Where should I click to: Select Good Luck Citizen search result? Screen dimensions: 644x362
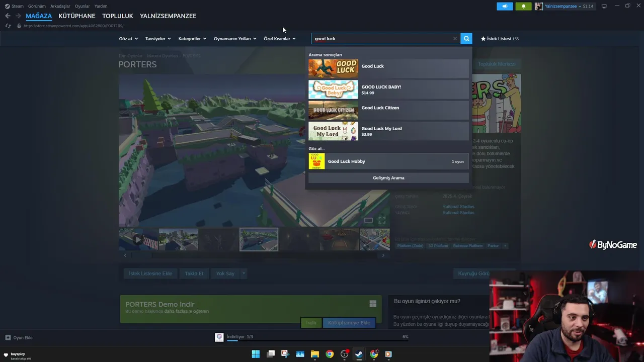388,110
